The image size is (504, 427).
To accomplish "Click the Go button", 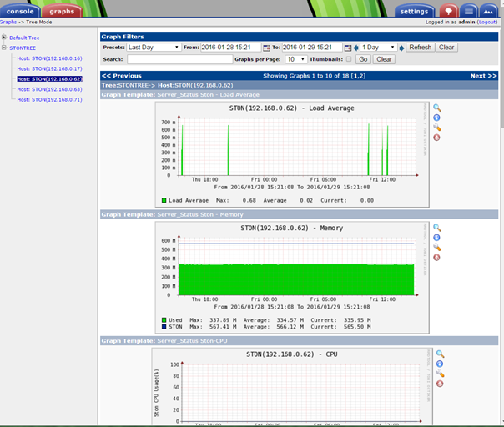I will coord(363,59).
